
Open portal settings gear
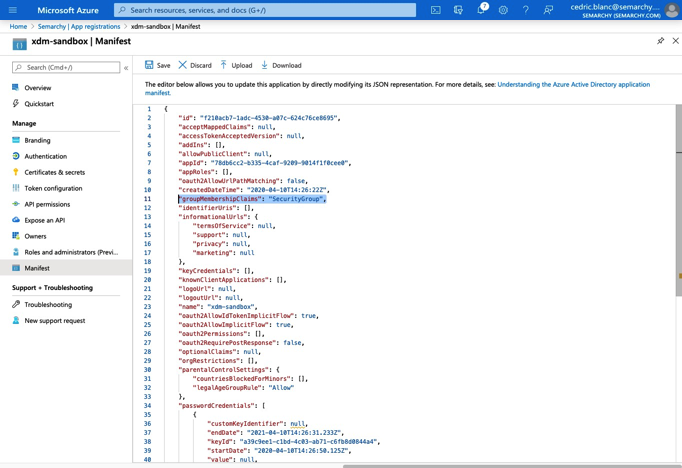[503, 10]
